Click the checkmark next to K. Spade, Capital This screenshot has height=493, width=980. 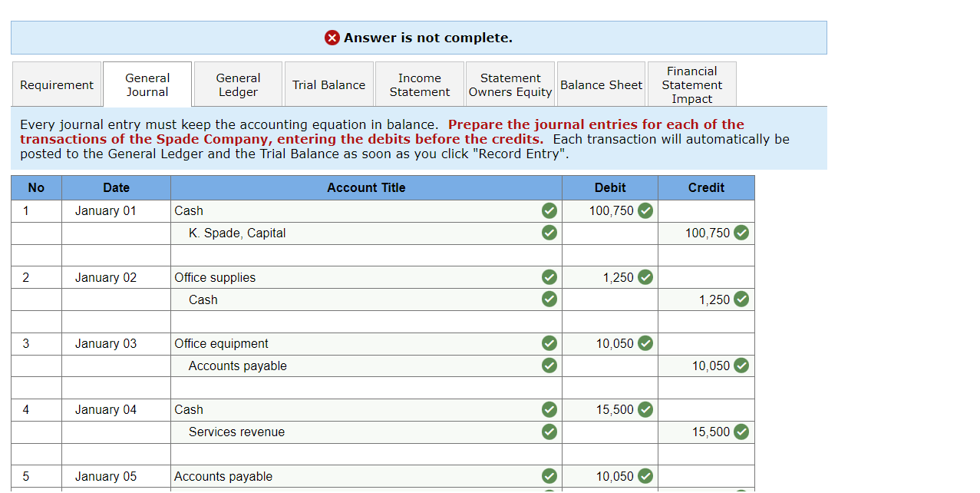tap(549, 233)
